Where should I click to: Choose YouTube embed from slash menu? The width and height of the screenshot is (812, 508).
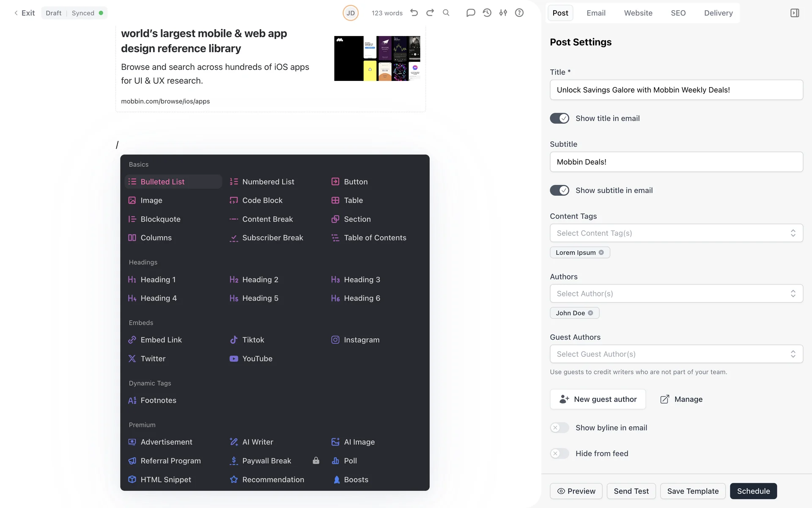[x=257, y=359]
